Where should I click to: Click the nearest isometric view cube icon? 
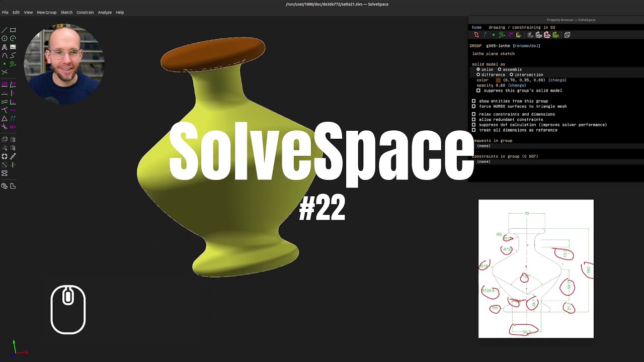pyautogui.click(x=5, y=186)
